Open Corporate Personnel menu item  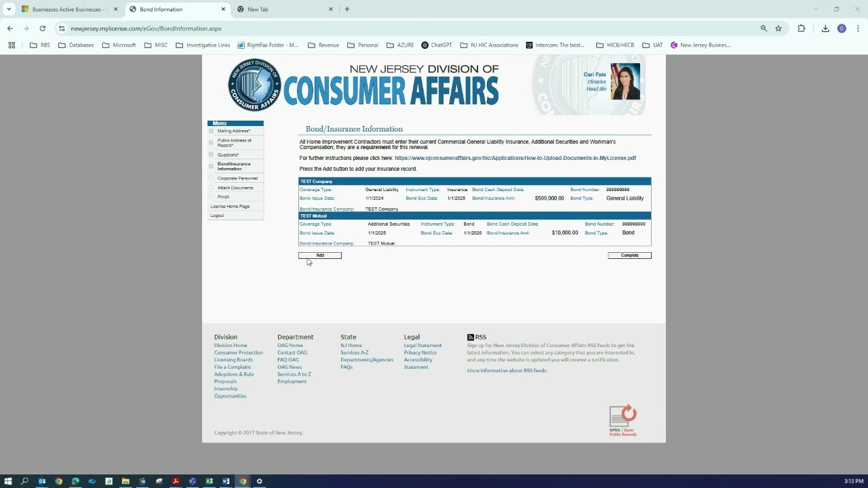pos(237,178)
